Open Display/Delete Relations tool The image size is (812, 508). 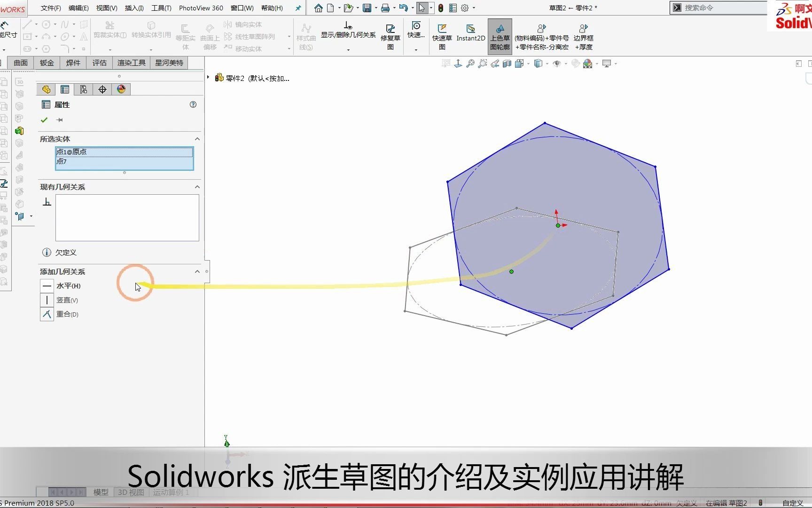click(x=348, y=30)
